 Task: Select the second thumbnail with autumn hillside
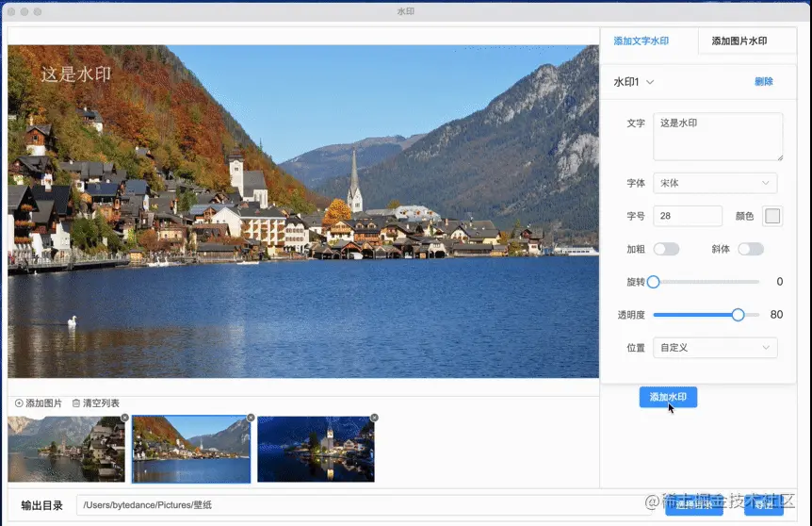click(191, 450)
